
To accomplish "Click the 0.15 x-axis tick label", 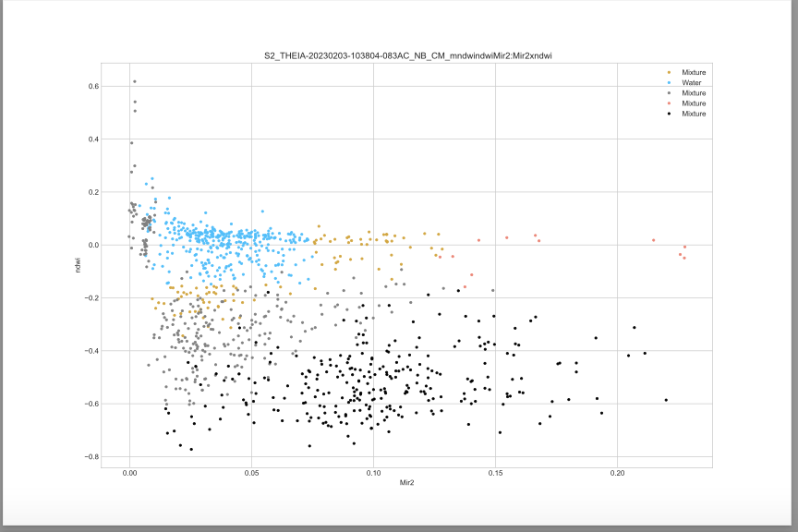I will [495, 474].
